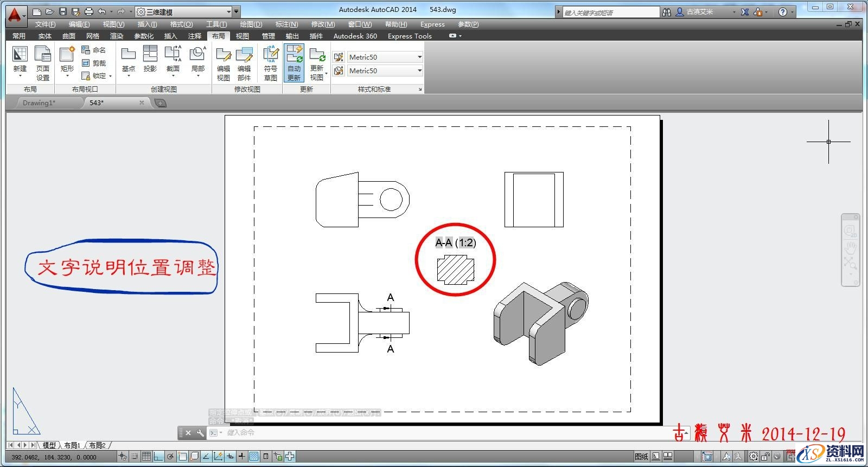Switch to the 模型 model tab
This screenshot has width=868, height=467.
49,445
